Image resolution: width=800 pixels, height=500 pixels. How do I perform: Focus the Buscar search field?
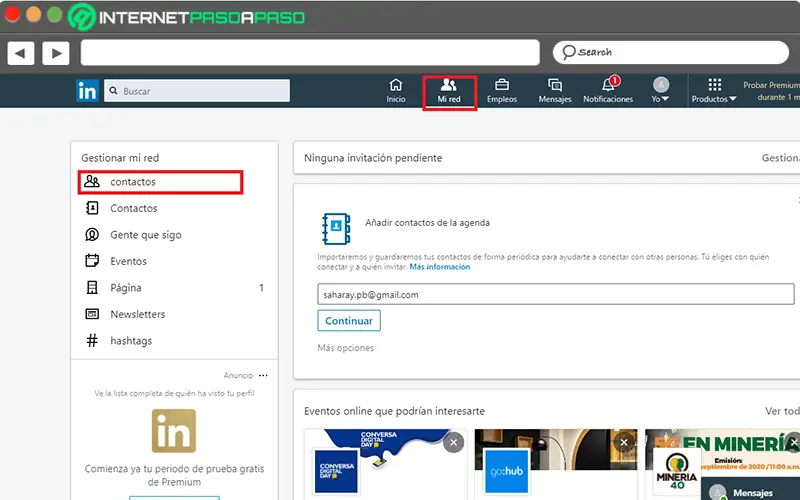click(197, 91)
